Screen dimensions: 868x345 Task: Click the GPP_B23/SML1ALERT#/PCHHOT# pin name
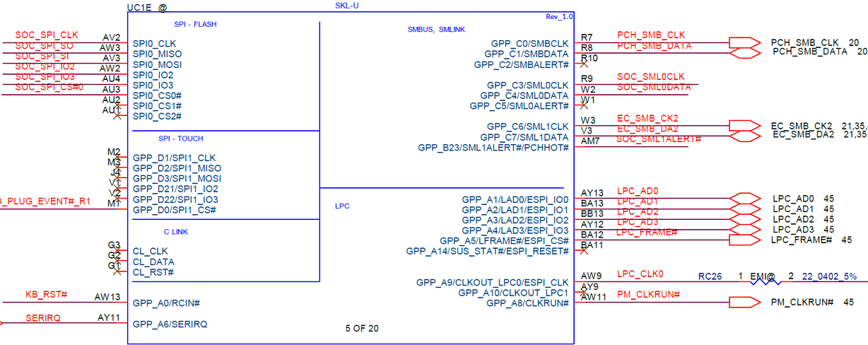(493, 148)
